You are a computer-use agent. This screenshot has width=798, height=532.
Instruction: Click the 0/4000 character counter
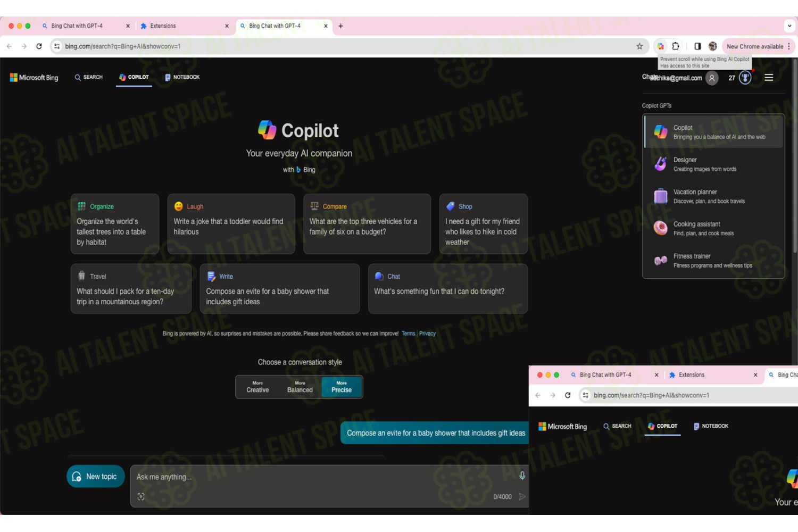click(x=502, y=496)
